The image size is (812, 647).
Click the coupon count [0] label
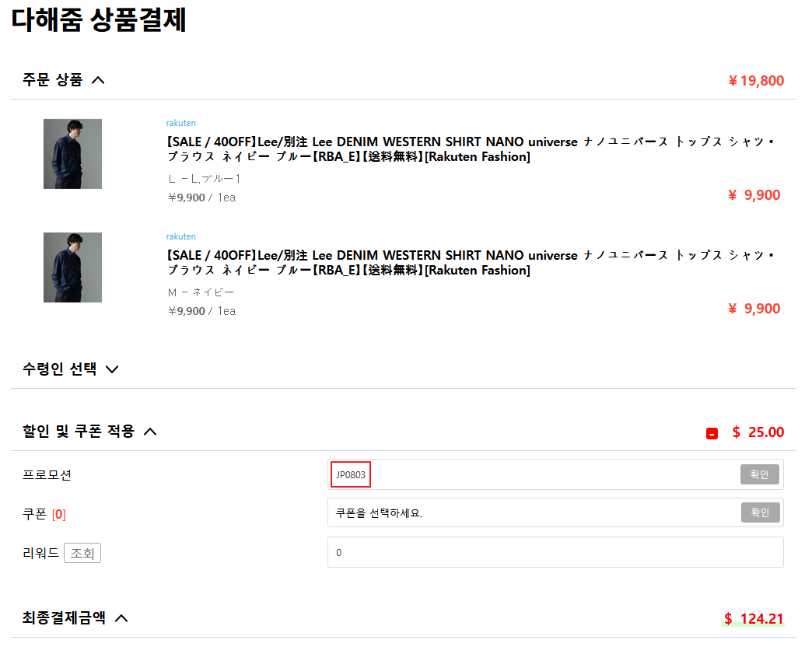(x=59, y=515)
